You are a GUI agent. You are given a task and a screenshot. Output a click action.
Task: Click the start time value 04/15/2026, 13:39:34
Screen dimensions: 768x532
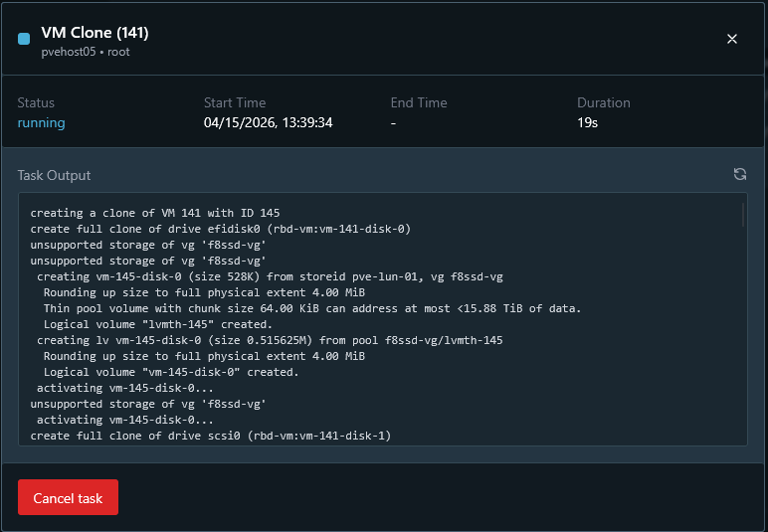pyautogui.click(x=268, y=123)
